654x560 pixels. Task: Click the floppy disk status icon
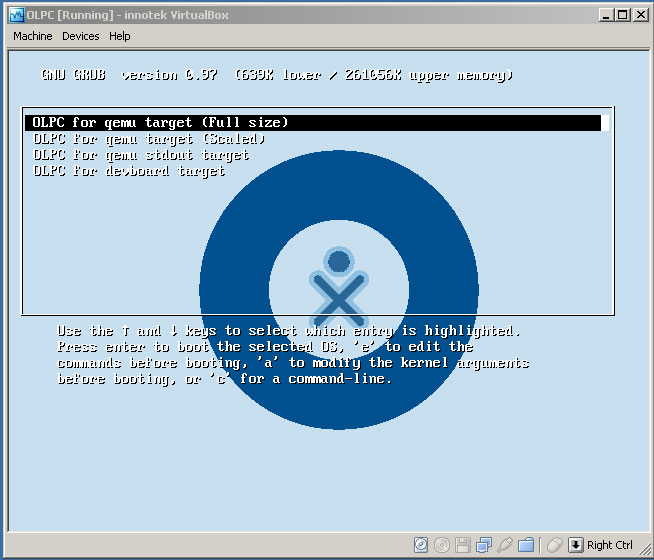click(463, 545)
